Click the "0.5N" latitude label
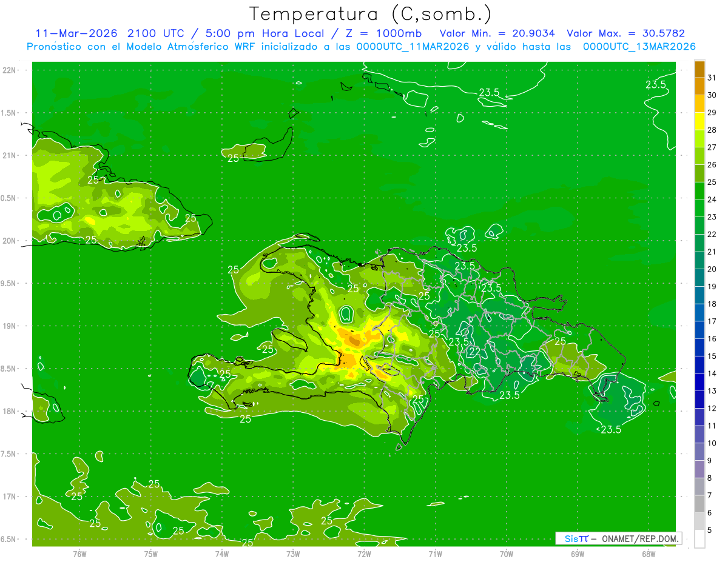 click(9, 198)
